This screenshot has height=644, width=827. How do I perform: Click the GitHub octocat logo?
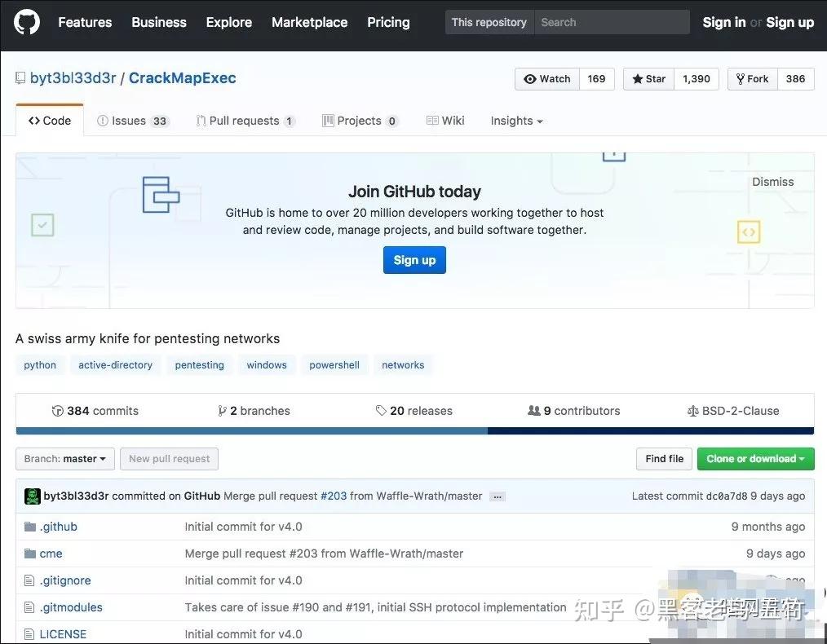coord(26,22)
